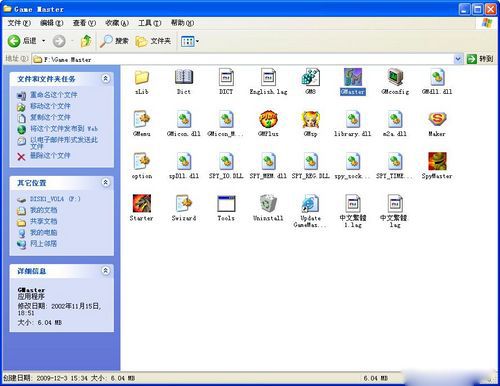Click Delete this file link
Screen dimensions: 500x386
click(50, 155)
